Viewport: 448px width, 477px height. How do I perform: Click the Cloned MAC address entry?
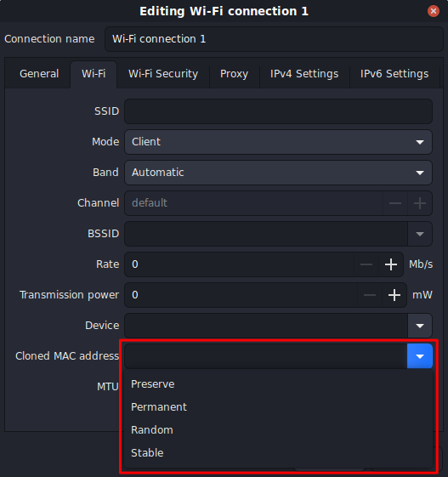(266, 356)
